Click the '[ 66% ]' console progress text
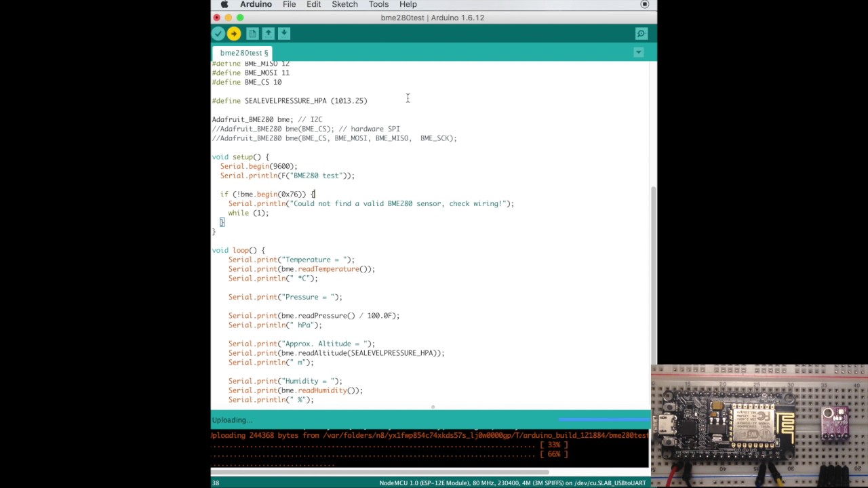 pos(553,454)
